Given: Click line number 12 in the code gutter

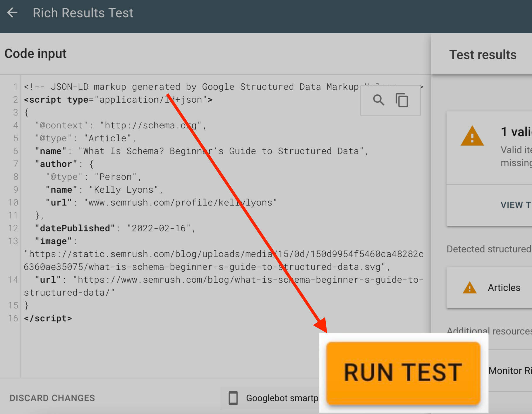Looking at the screenshot, I should 12,228.
